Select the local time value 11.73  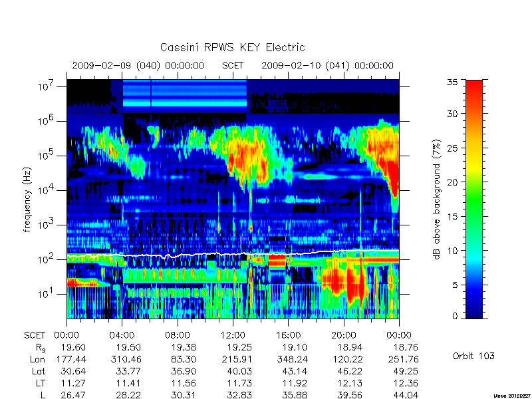click(239, 383)
